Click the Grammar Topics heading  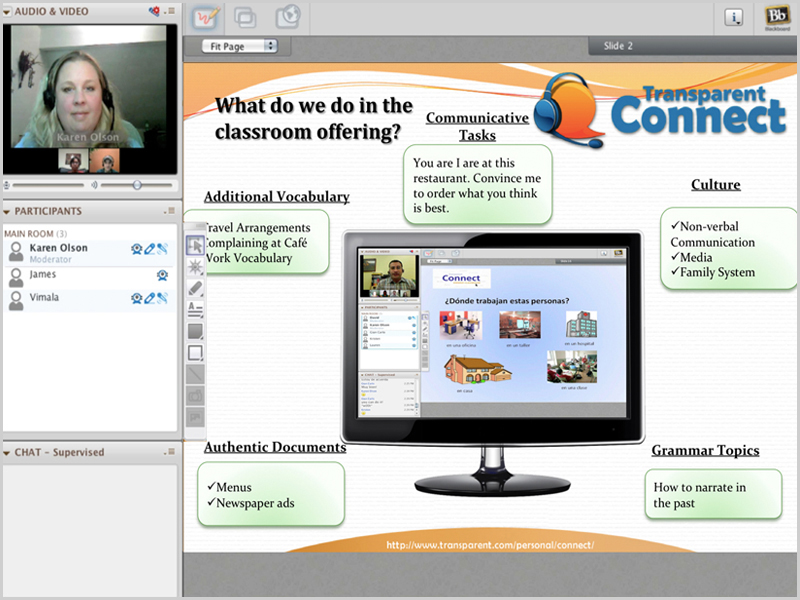706,451
